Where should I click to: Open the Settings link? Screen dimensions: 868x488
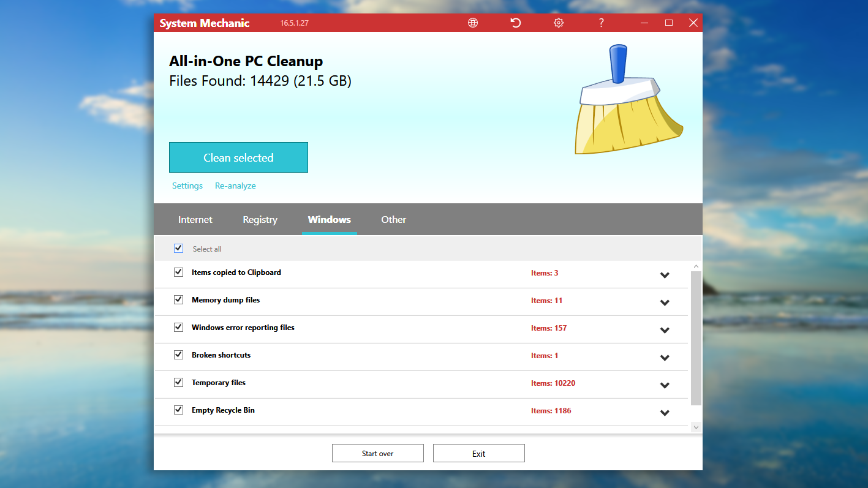pyautogui.click(x=187, y=186)
